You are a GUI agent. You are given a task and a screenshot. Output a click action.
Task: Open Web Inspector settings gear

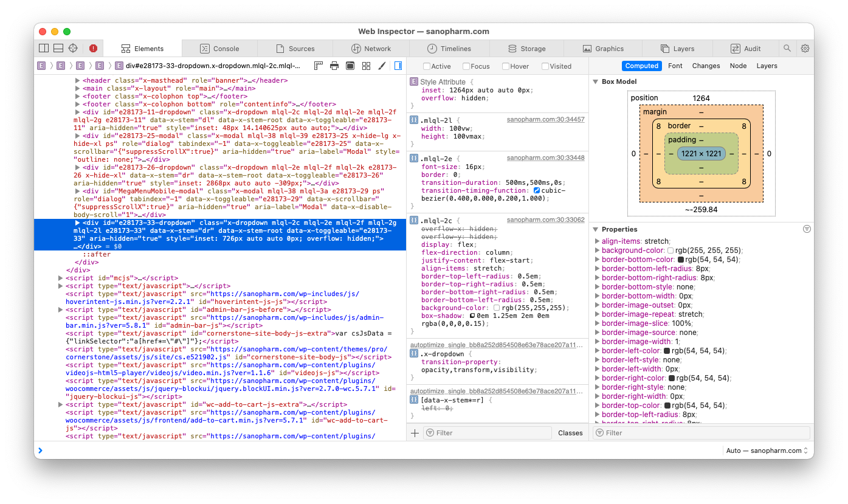click(x=805, y=49)
